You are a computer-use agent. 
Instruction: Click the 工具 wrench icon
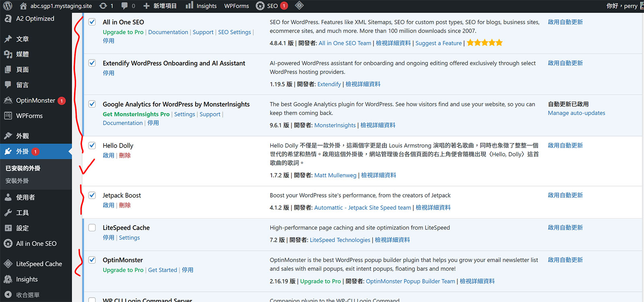[8, 213]
